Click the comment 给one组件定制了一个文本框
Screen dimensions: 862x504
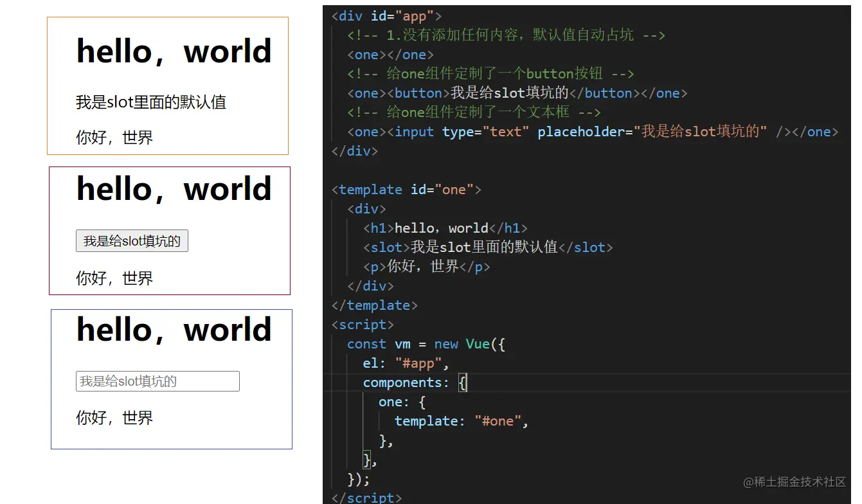pos(474,113)
